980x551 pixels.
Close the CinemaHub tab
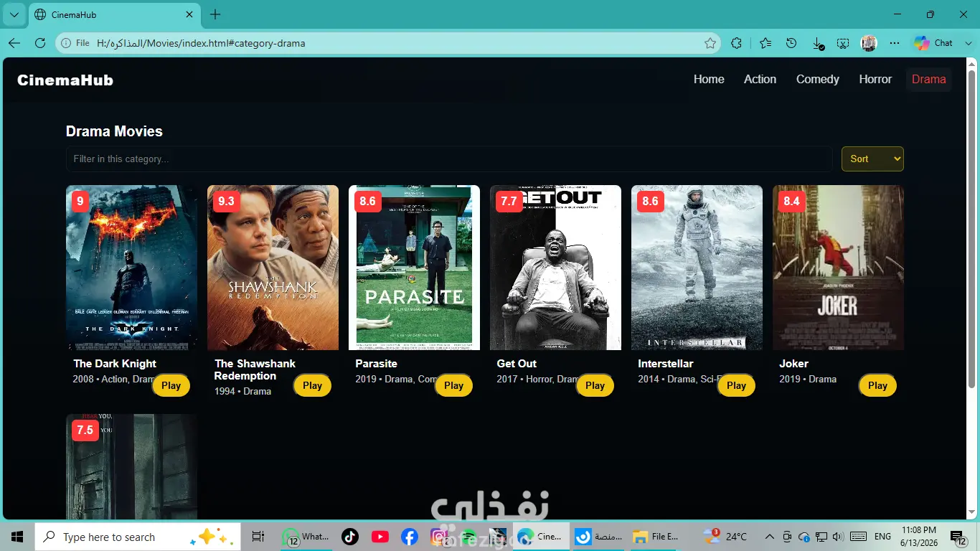click(189, 14)
